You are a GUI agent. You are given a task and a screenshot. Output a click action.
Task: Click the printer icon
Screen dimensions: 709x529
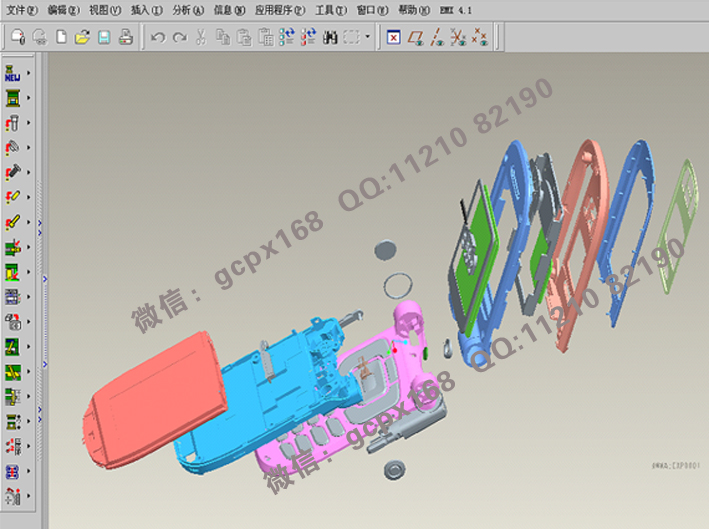tap(126, 38)
